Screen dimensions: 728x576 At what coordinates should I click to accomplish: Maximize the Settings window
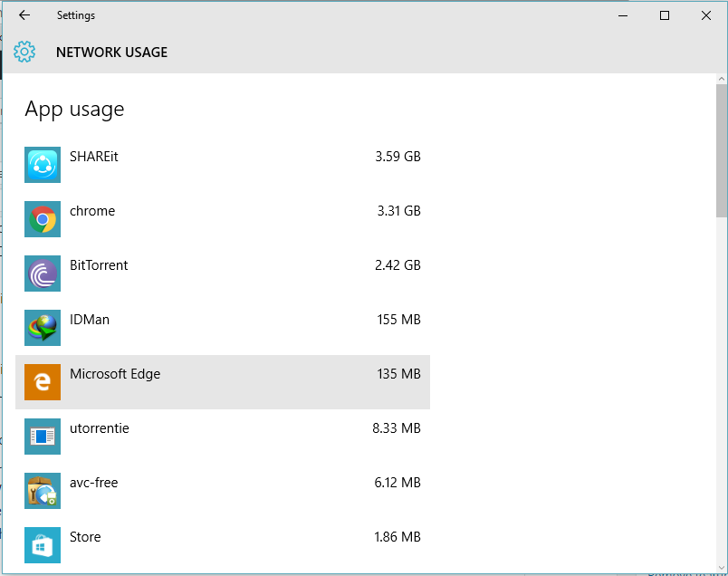click(x=665, y=15)
